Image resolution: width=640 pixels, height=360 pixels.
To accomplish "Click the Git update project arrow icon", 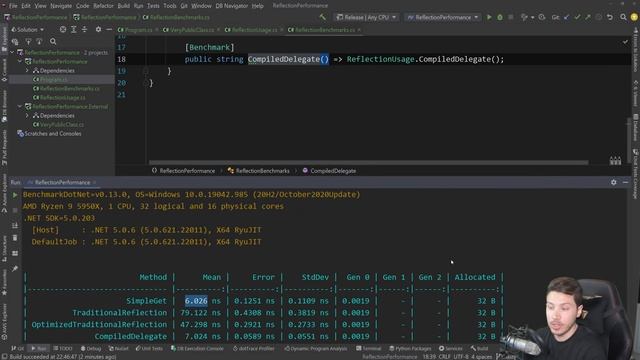I will 567,17.
